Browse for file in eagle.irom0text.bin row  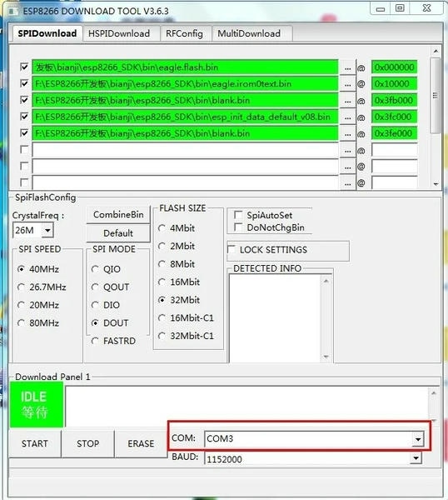tap(347, 84)
